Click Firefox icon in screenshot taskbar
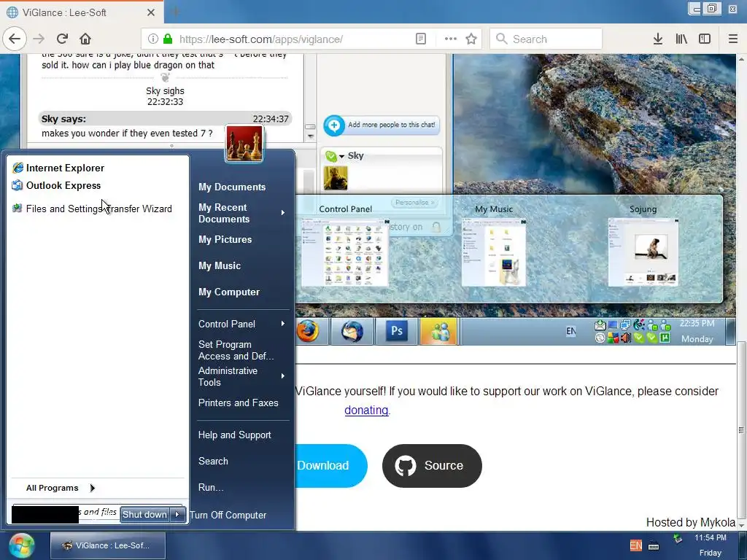Image resolution: width=747 pixels, height=560 pixels. (x=309, y=331)
